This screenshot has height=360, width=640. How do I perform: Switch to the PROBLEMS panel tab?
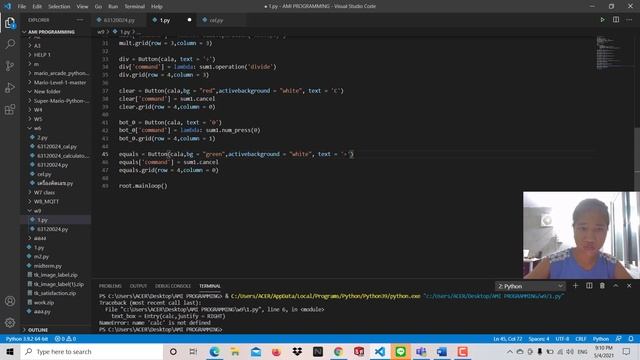(110, 286)
